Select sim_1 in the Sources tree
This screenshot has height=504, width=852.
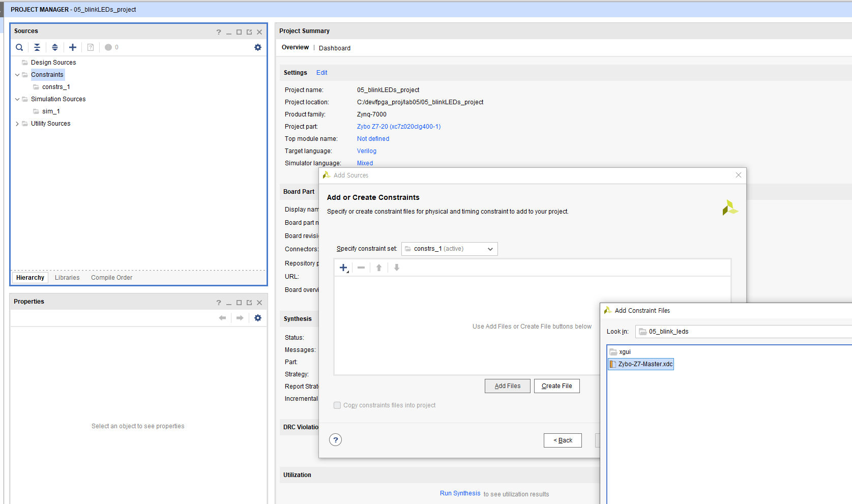click(51, 111)
